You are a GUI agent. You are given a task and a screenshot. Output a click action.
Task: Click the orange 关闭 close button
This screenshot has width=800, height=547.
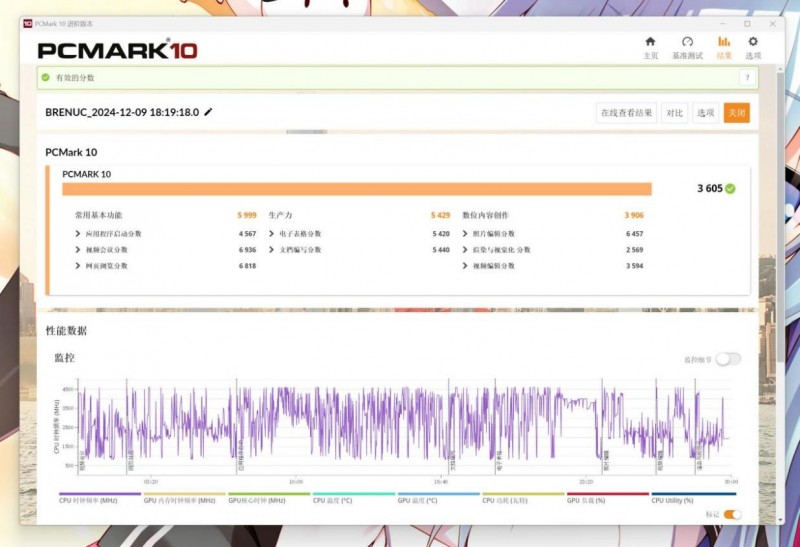737,113
